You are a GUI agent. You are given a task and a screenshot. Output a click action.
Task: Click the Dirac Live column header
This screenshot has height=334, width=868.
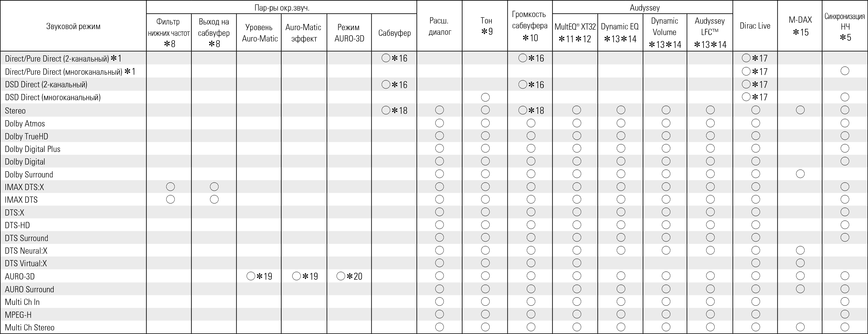(755, 26)
